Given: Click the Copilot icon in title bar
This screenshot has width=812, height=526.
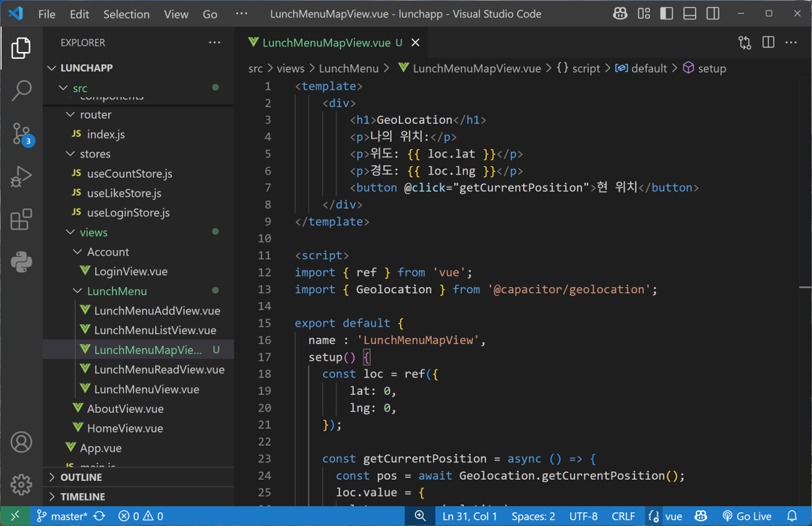Looking at the screenshot, I should (x=620, y=14).
